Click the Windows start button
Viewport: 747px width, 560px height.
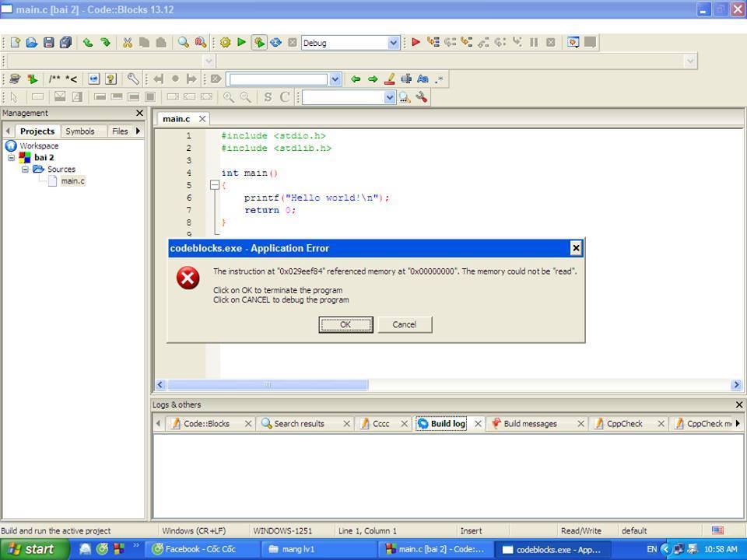(x=34, y=549)
